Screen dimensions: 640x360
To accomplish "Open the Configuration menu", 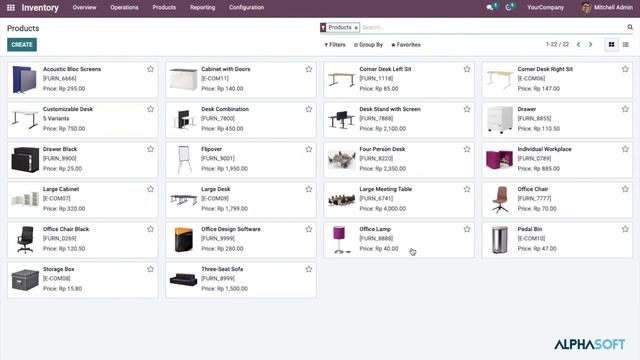I will coord(247,7).
